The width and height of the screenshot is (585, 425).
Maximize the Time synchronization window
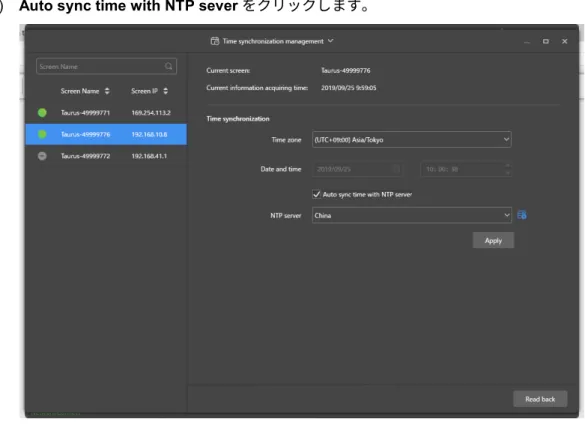pyautogui.click(x=546, y=41)
